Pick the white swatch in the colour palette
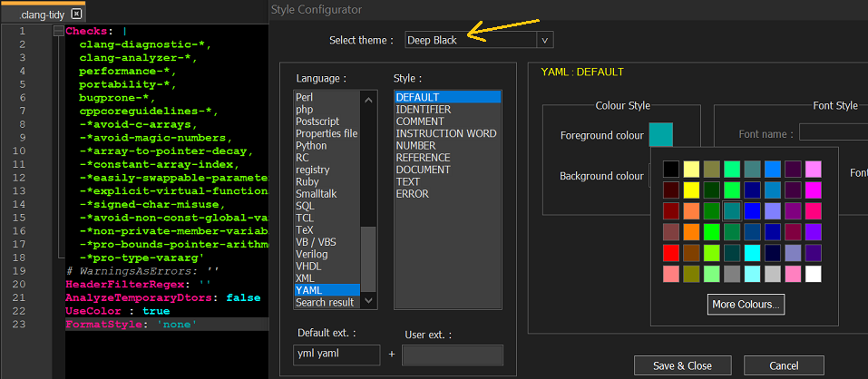868x379 pixels. (814, 274)
